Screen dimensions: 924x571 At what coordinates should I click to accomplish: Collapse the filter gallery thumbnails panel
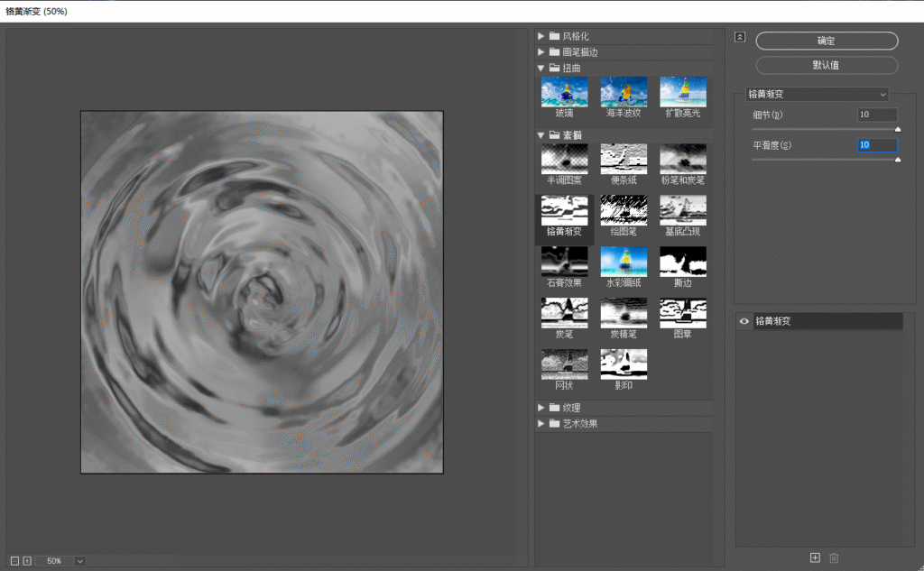[740, 37]
